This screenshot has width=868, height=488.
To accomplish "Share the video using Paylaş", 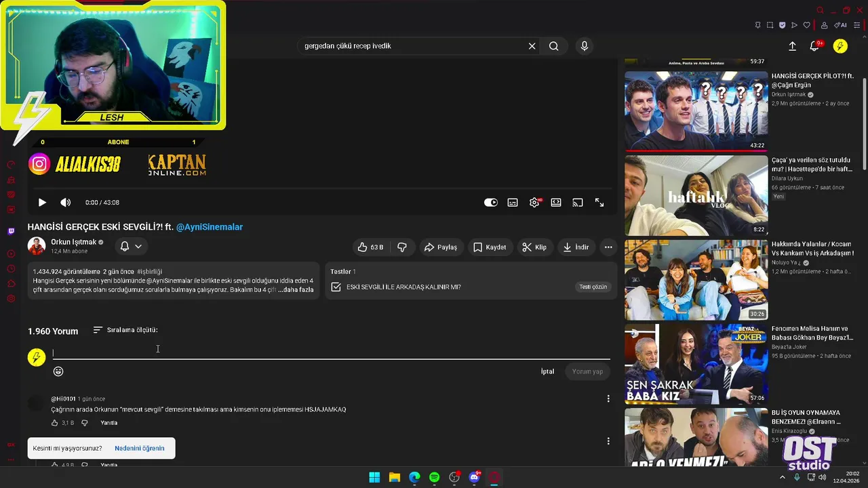I will (441, 247).
